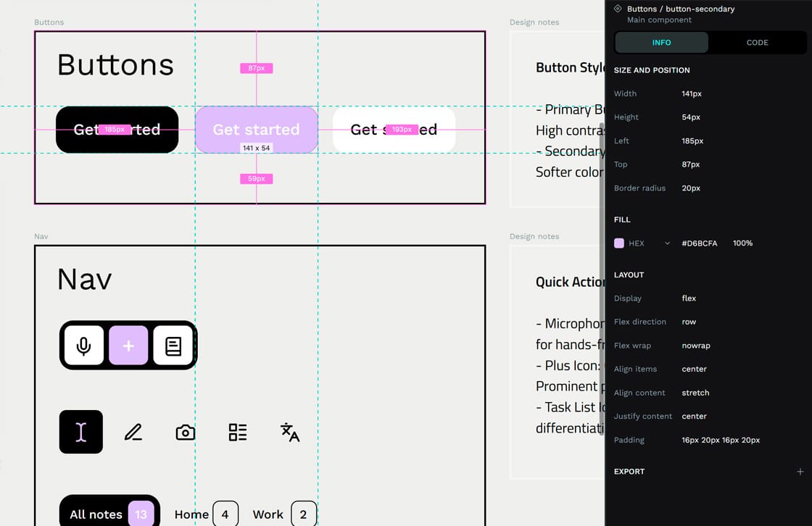Select the #D6BCFA hex value

pos(699,243)
